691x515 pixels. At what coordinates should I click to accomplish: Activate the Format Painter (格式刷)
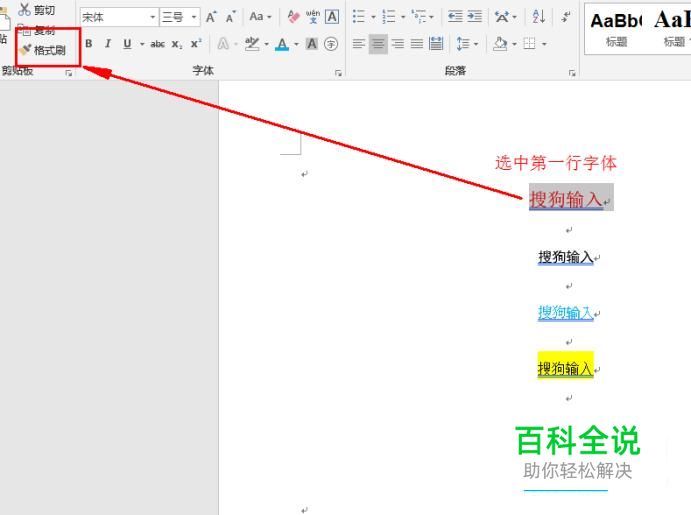coord(42,50)
